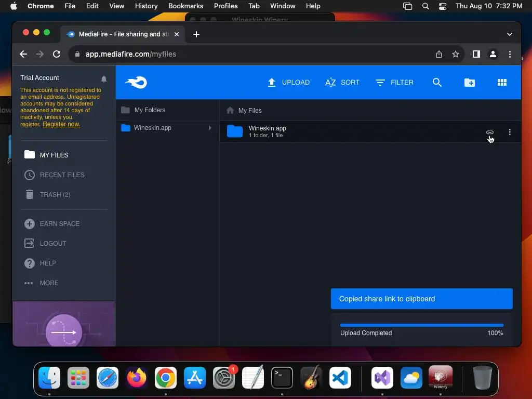Image resolution: width=532 pixels, height=399 pixels.
Task: Open three-dot menu for Wineskin.app row
Action: pyautogui.click(x=510, y=132)
